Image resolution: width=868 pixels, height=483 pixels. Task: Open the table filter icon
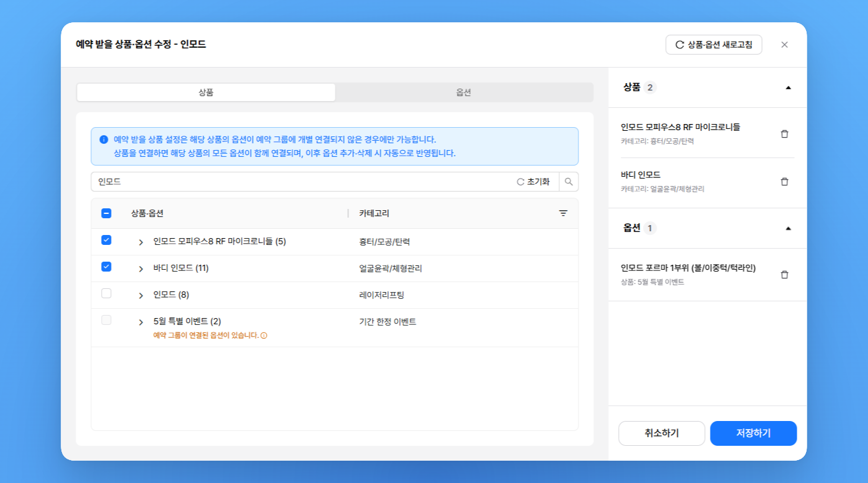tap(563, 213)
